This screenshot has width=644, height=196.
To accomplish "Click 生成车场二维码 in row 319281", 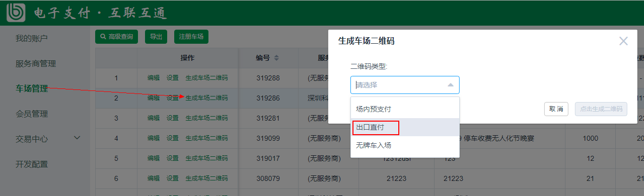I will click(x=206, y=118).
